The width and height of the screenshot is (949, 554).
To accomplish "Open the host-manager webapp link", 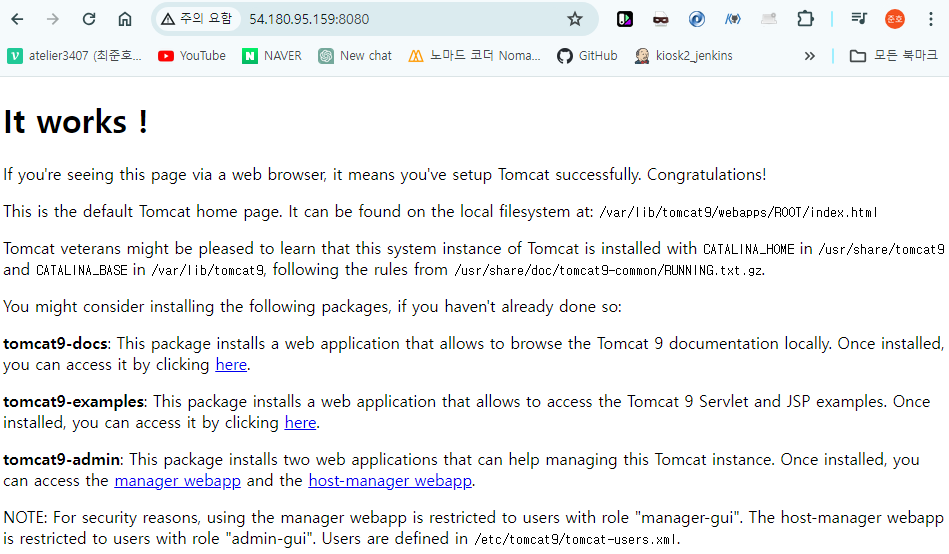I will coord(390,481).
